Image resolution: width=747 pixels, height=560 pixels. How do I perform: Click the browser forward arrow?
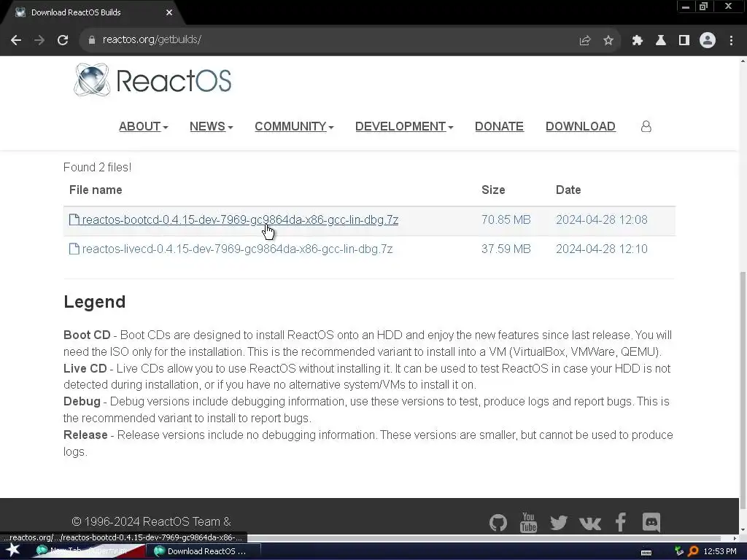point(39,40)
